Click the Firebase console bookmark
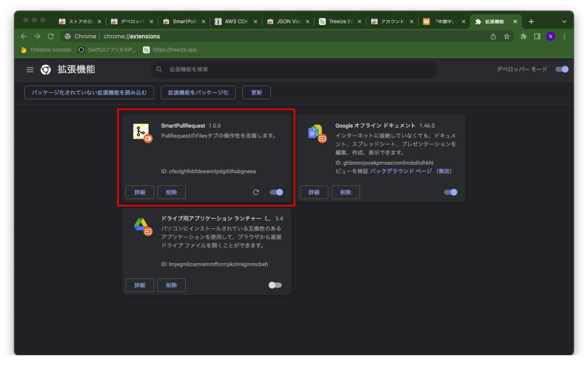The height and width of the screenshot is (373, 588). coord(46,49)
